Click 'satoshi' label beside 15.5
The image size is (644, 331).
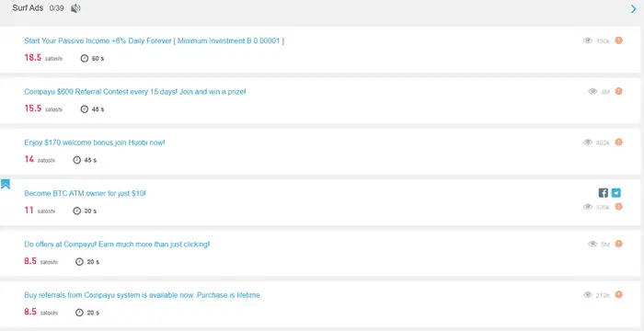tap(53, 110)
